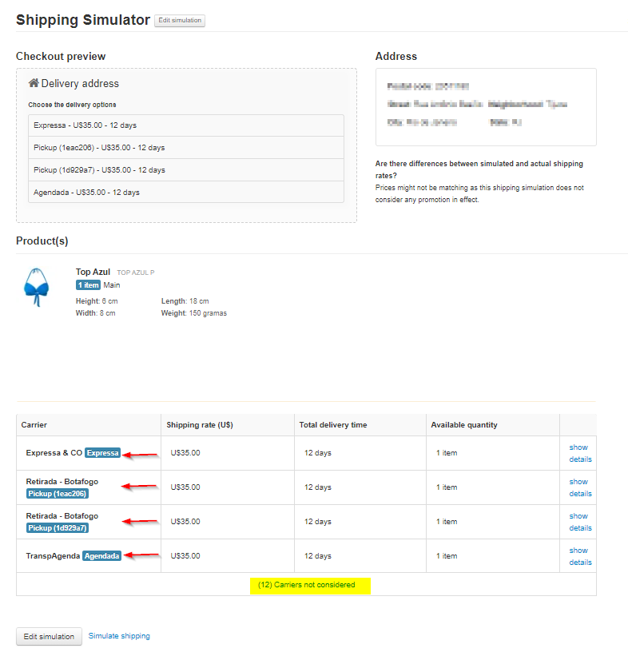Show details for Retirada - Botafogo Pickup (1d929a7)

(580, 522)
